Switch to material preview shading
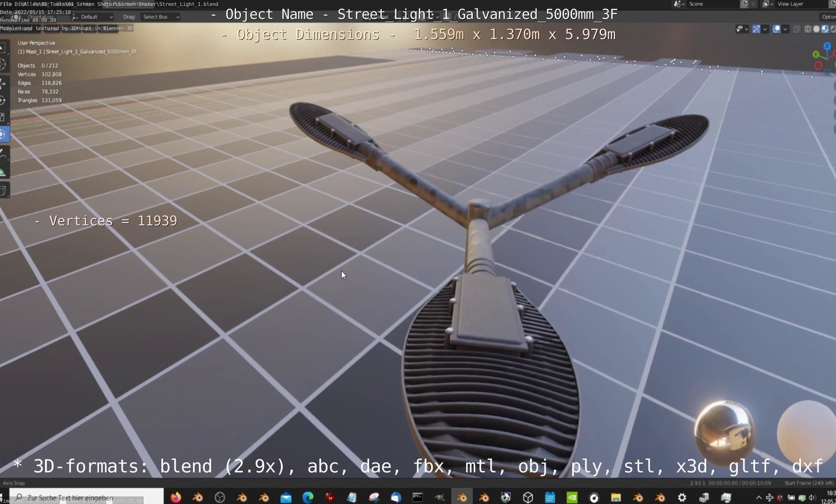The width and height of the screenshot is (836, 504). (825, 29)
